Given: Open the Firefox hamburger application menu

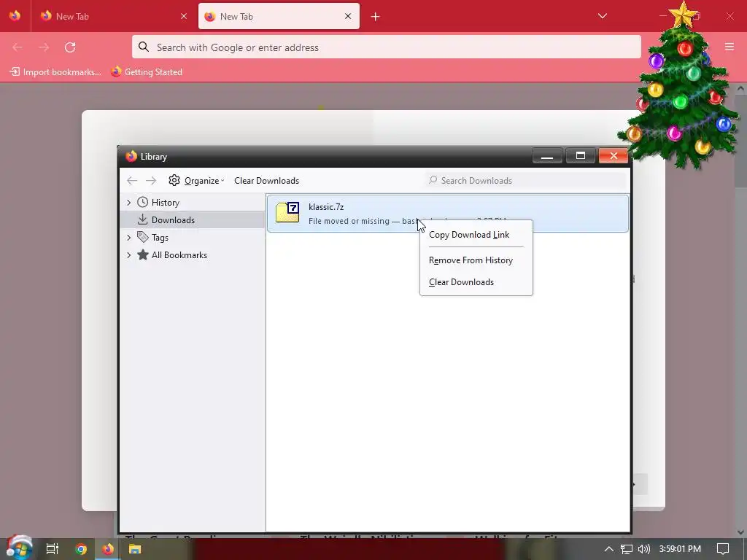Looking at the screenshot, I should pyautogui.click(x=729, y=47).
